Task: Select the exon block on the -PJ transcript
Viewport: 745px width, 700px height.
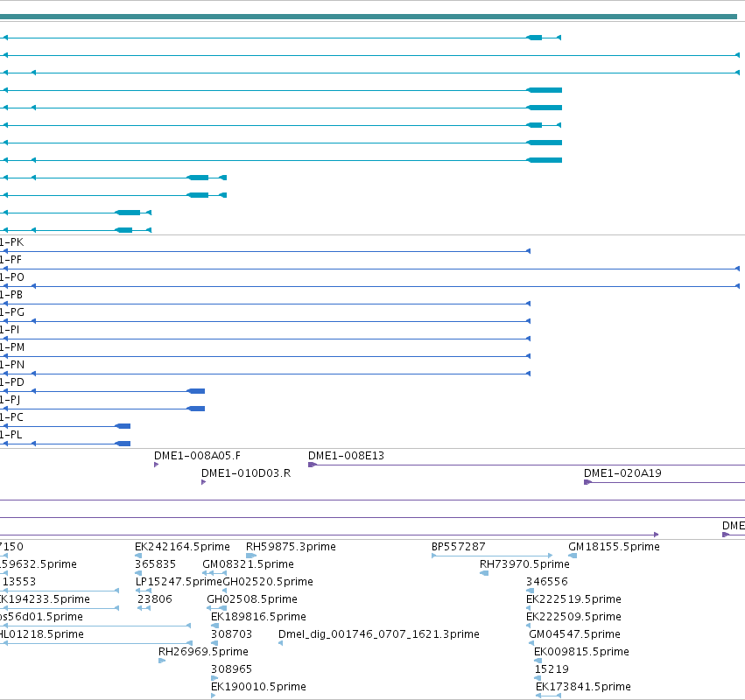Action: point(196,409)
